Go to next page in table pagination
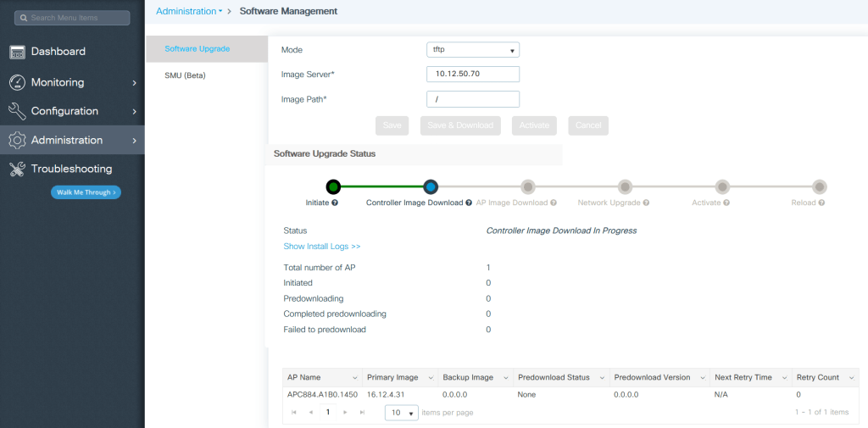The image size is (868, 428). point(345,412)
